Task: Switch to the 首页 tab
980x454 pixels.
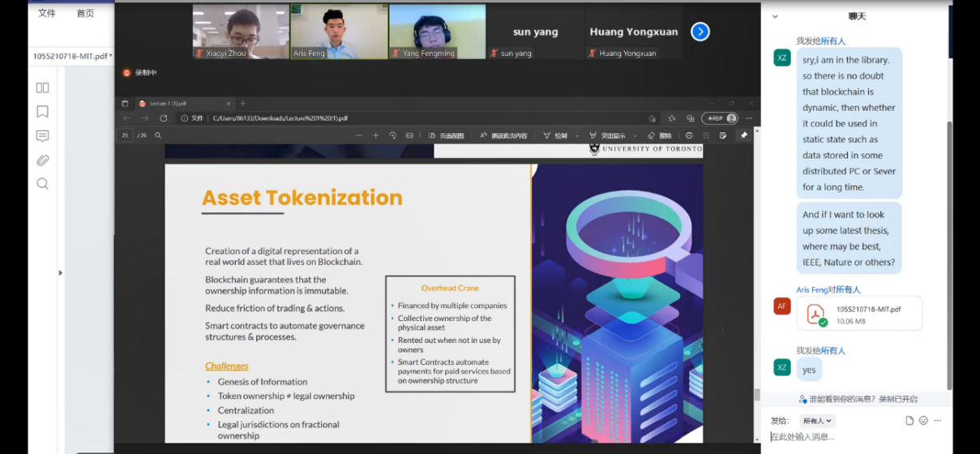Action: pos(85,14)
